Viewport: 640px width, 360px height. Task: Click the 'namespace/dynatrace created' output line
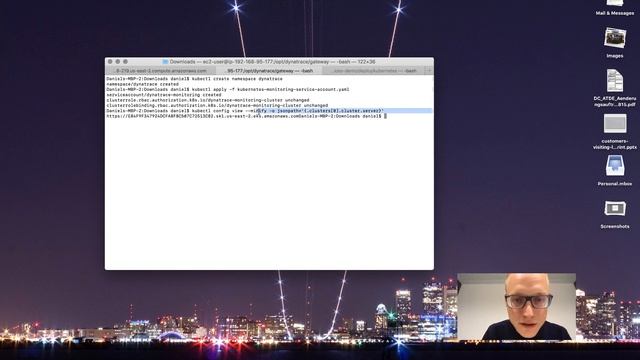coord(142,84)
